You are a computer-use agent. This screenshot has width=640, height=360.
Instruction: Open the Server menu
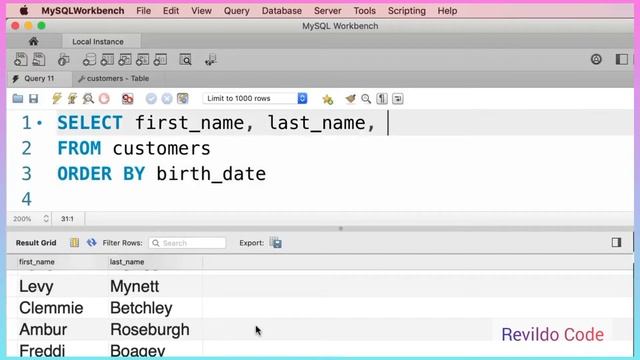click(327, 11)
